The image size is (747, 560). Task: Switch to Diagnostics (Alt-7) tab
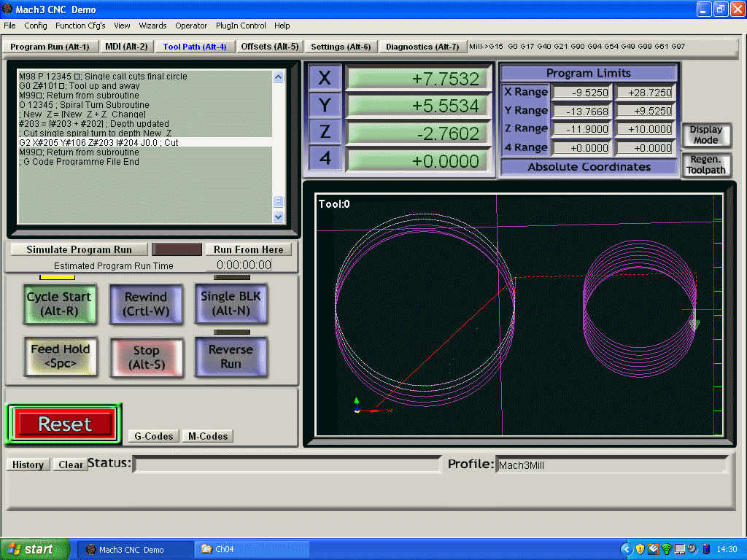coord(422,47)
